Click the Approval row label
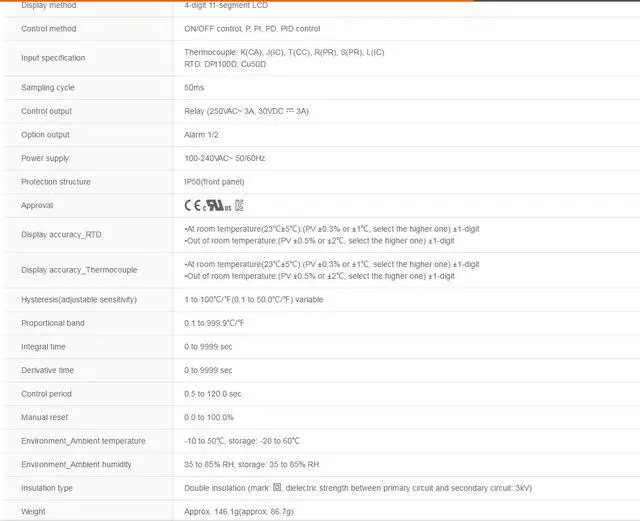 pyautogui.click(x=37, y=206)
